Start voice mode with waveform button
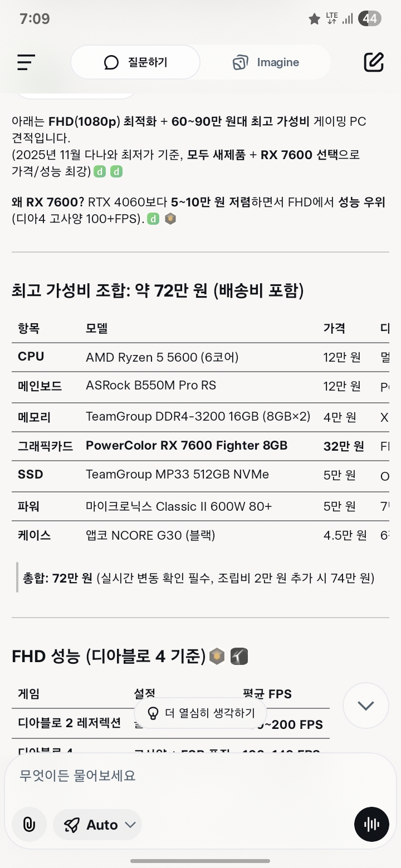401x868 pixels. [371, 825]
